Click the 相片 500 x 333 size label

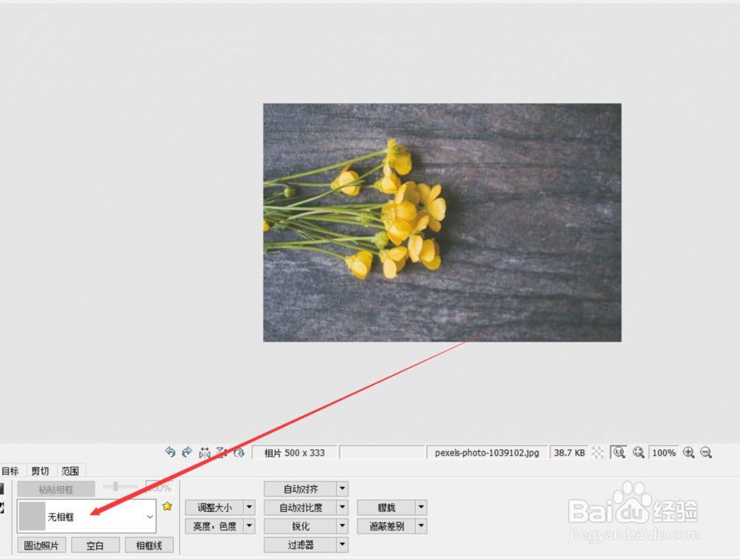coord(295,453)
